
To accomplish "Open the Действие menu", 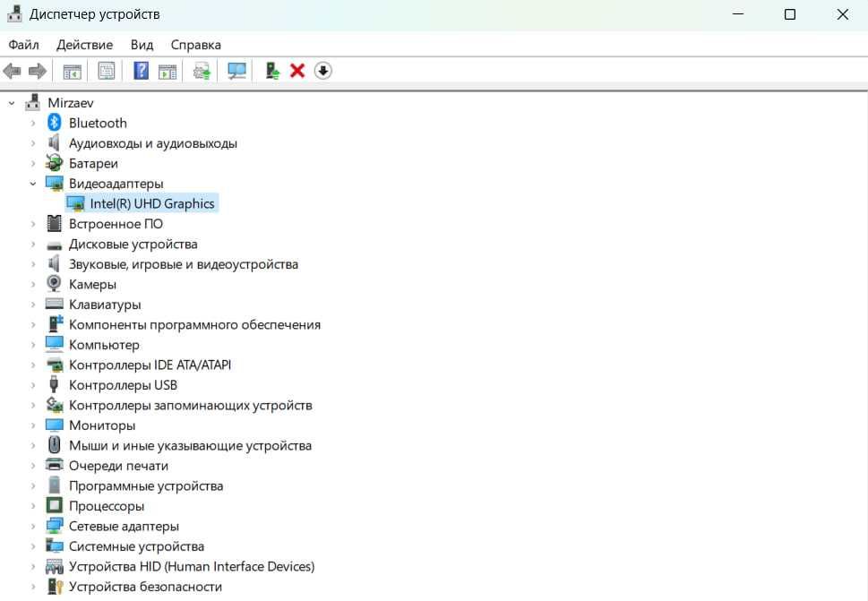I will [x=85, y=45].
